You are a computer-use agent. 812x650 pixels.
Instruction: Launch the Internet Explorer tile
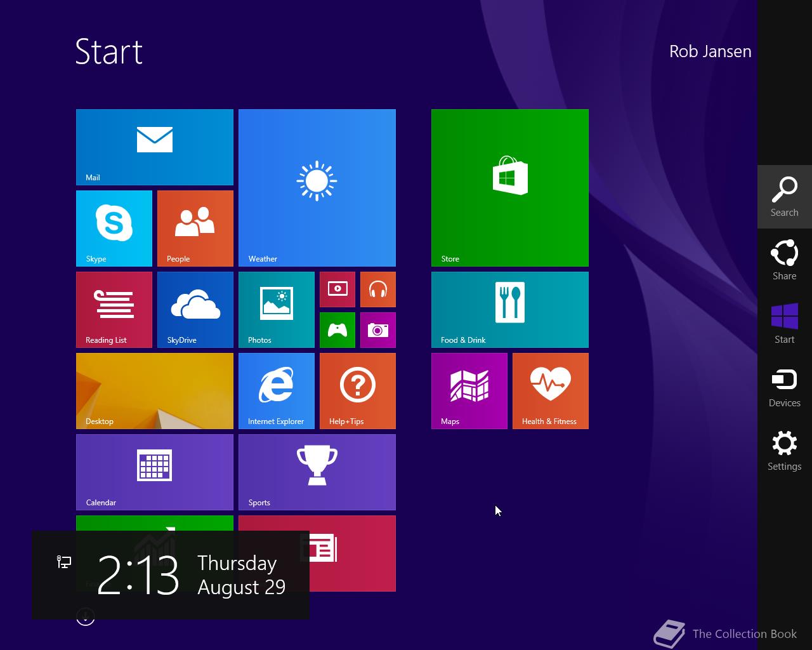[x=277, y=391]
